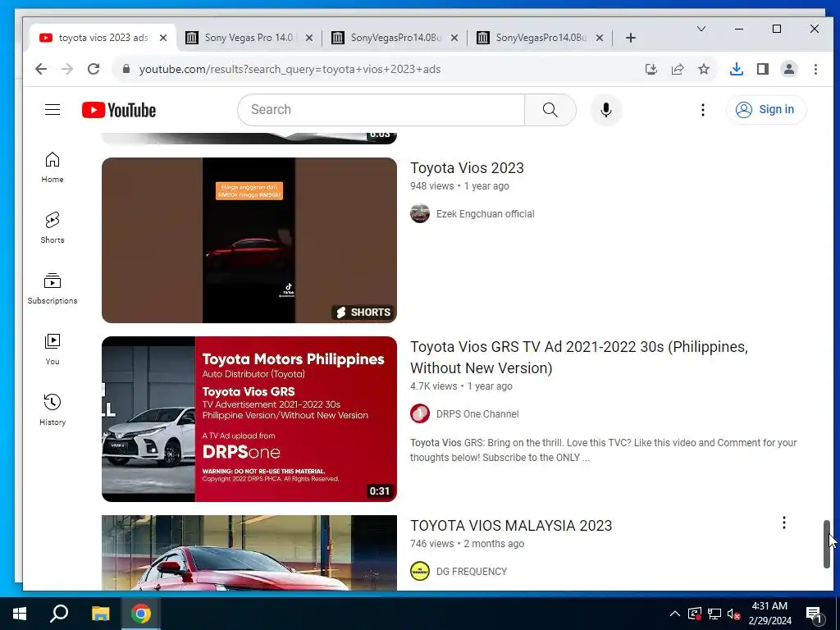The height and width of the screenshot is (630, 840).
Task: Open DRPS One Channel avatar
Action: [x=420, y=414]
